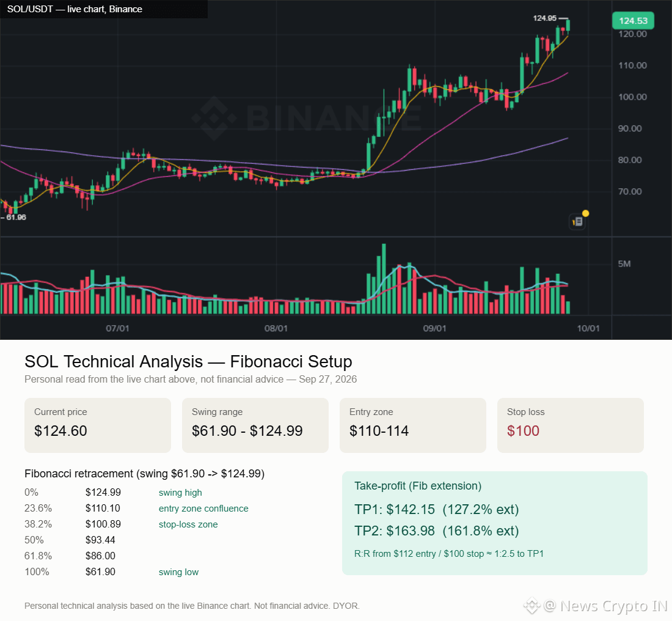Open the Swing range card

[255, 425]
